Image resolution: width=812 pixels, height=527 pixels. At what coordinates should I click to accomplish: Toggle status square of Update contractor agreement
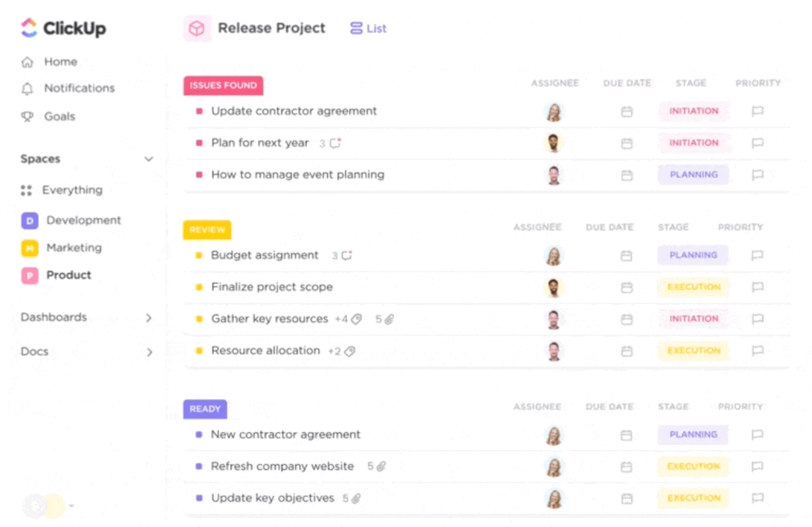click(x=200, y=111)
